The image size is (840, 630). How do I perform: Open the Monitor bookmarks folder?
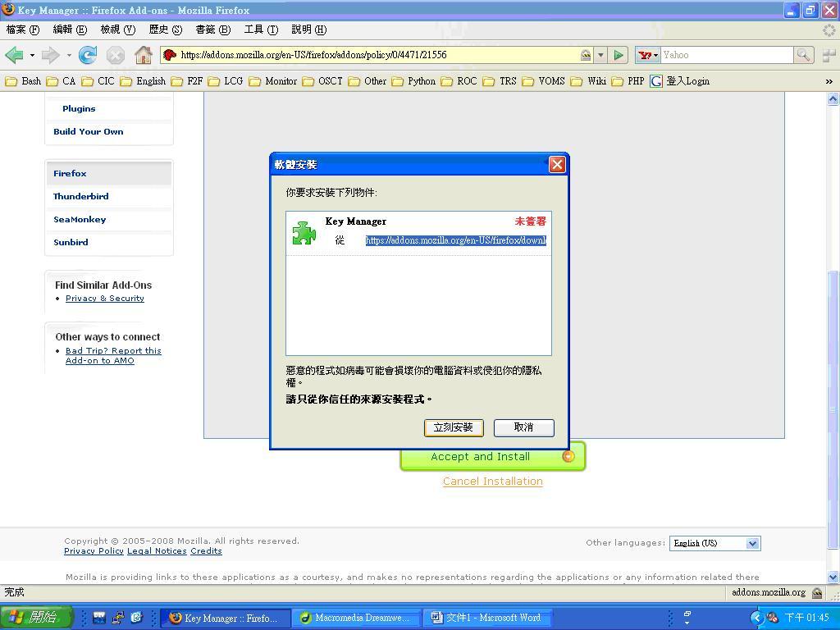(x=272, y=81)
